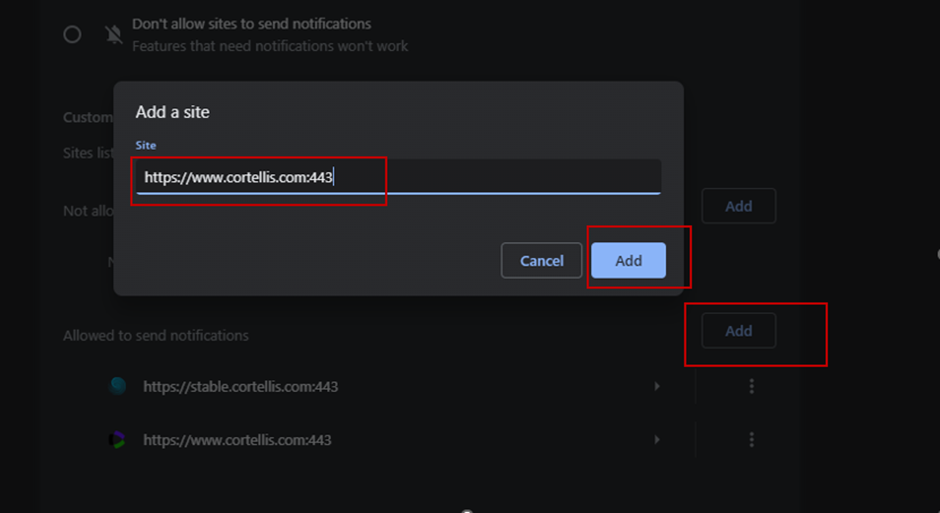Click "Features that need notifications won't work" text
This screenshot has width=940, height=513.
pyautogui.click(x=270, y=46)
